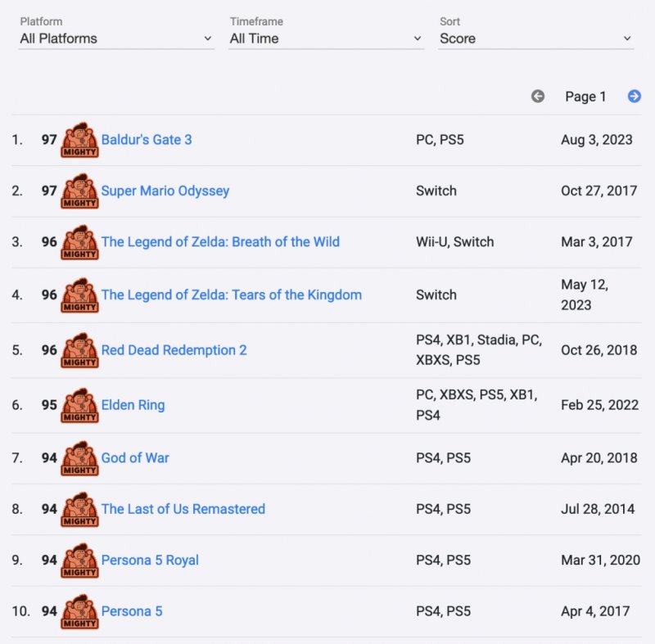
Task: Open the Persona 5 Royal link
Action: click(150, 561)
